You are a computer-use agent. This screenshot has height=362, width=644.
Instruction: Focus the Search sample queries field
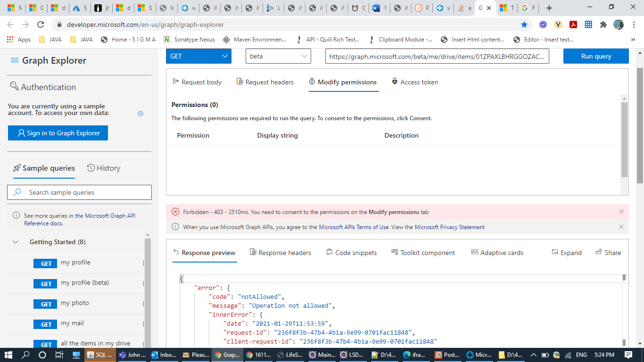79,192
